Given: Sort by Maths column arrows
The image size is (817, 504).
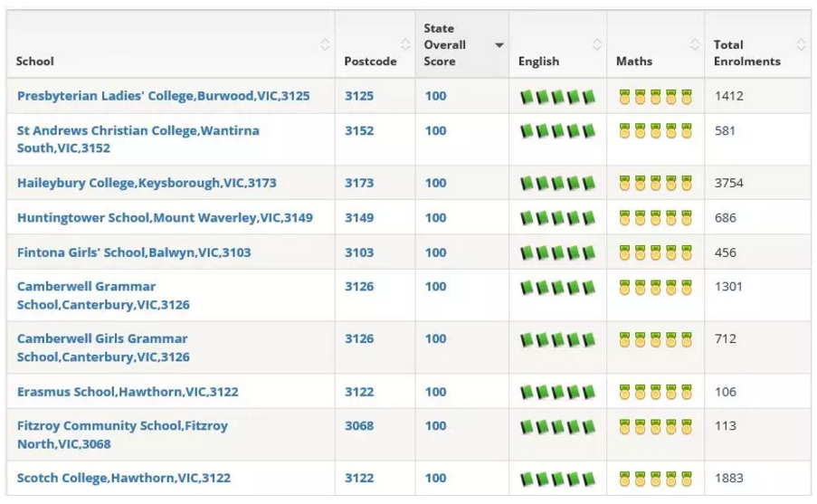Looking at the screenshot, I should (695, 45).
